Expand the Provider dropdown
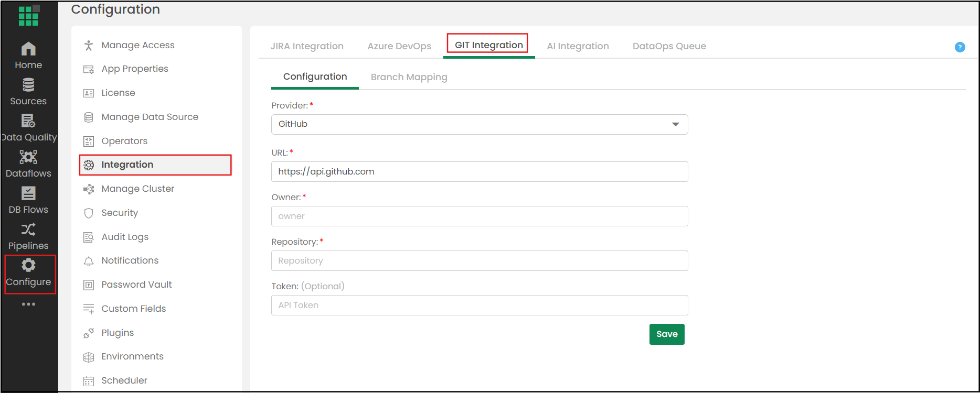This screenshot has width=980, height=393. click(x=480, y=124)
